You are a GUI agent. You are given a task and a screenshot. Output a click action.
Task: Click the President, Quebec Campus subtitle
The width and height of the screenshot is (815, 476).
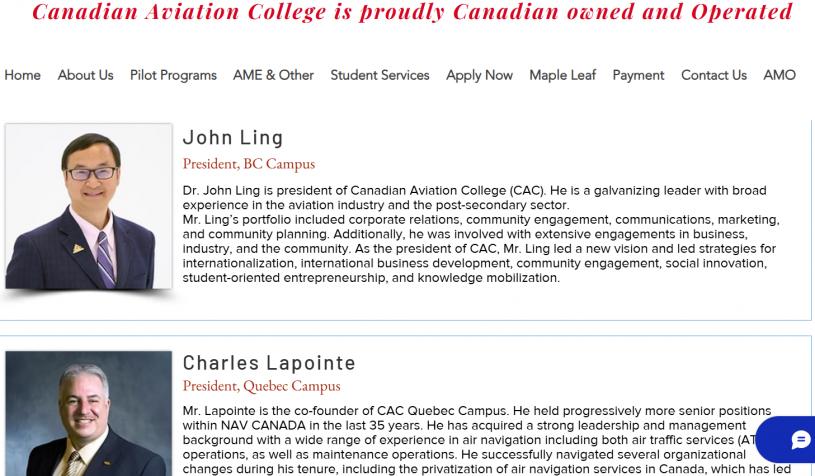(x=261, y=385)
